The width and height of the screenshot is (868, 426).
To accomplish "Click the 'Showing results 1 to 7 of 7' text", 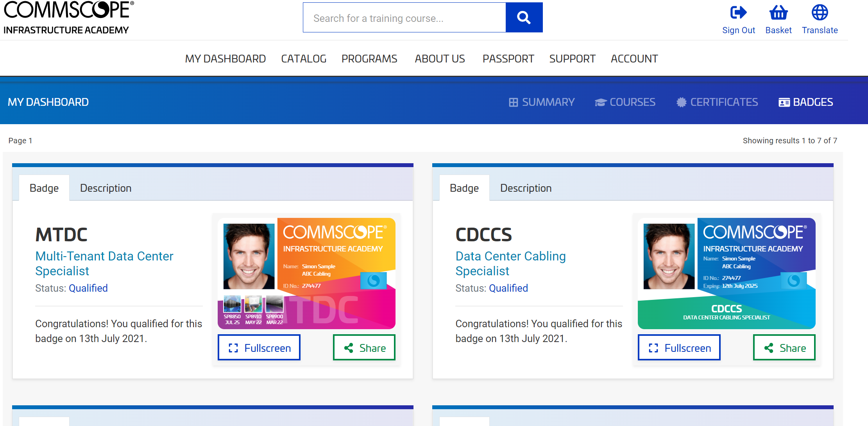I will 790,141.
